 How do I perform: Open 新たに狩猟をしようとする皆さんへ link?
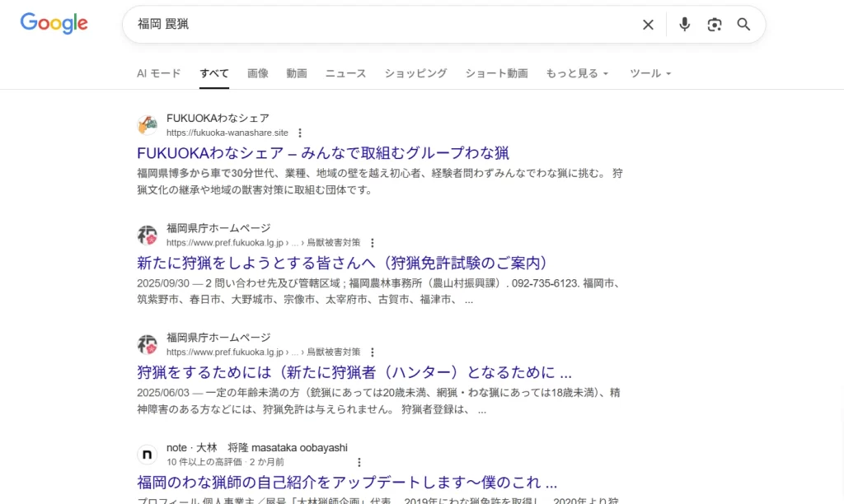click(342, 263)
